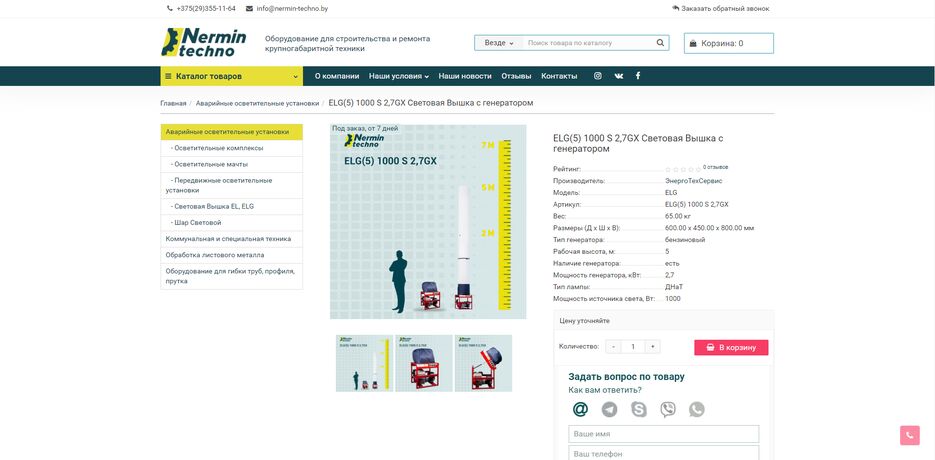The height and width of the screenshot is (460, 935).
Task: Open the Facebook page link
Action: (x=638, y=76)
